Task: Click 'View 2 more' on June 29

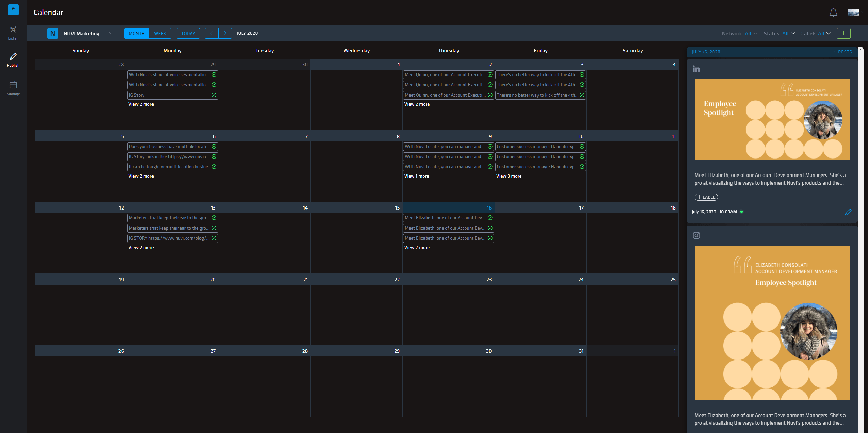Action: pyautogui.click(x=141, y=104)
